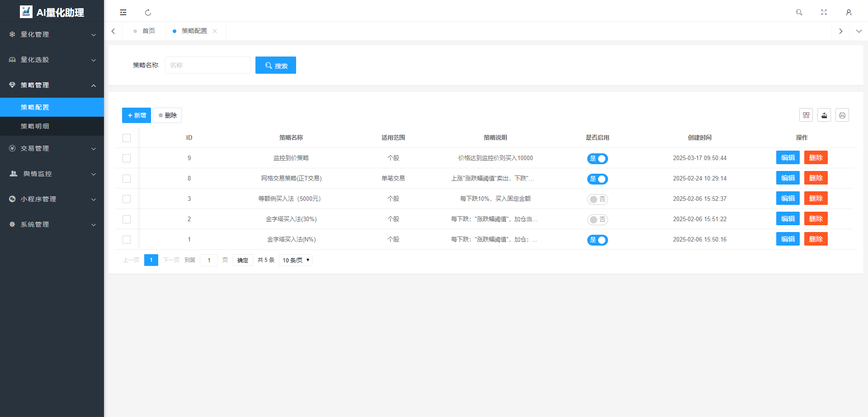Enable the 等额例买入法 strategy switch

coord(598,199)
